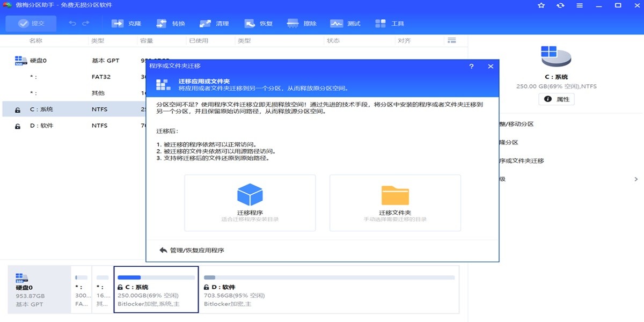This screenshot has height=322, width=644.
Task: Select the 转换 (Convert) tool
Action: tap(169, 23)
